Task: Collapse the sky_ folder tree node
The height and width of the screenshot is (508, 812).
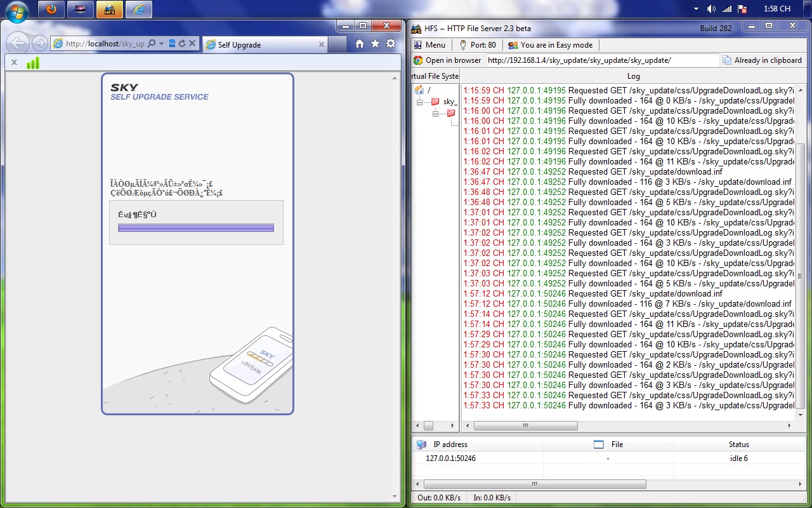Action: pos(419,102)
